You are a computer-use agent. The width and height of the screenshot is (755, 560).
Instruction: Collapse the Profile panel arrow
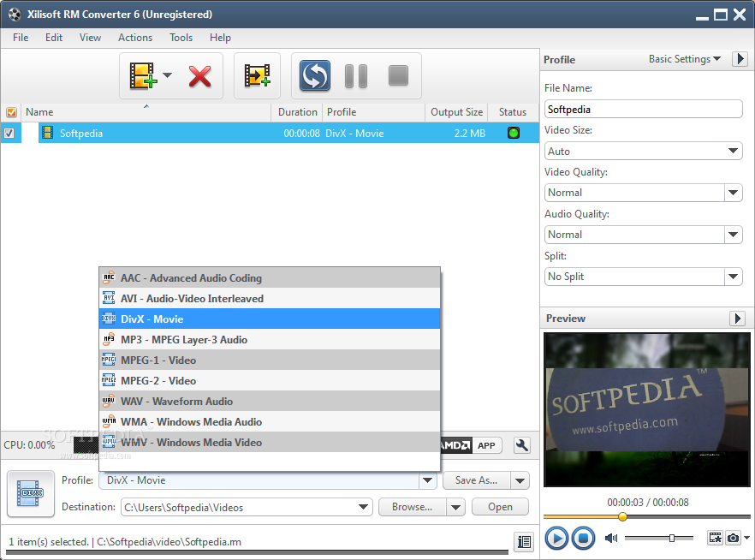740,59
